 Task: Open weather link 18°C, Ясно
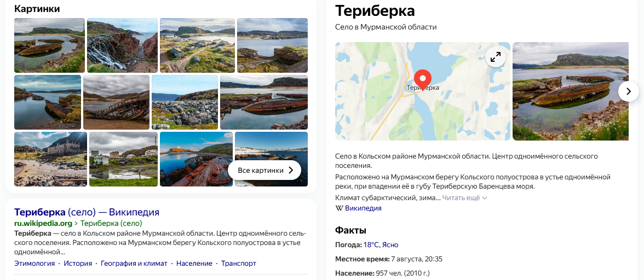(x=381, y=245)
